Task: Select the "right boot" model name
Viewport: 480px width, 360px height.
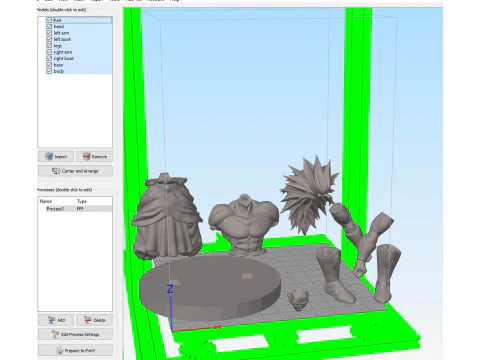Action: pyautogui.click(x=64, y=58)
